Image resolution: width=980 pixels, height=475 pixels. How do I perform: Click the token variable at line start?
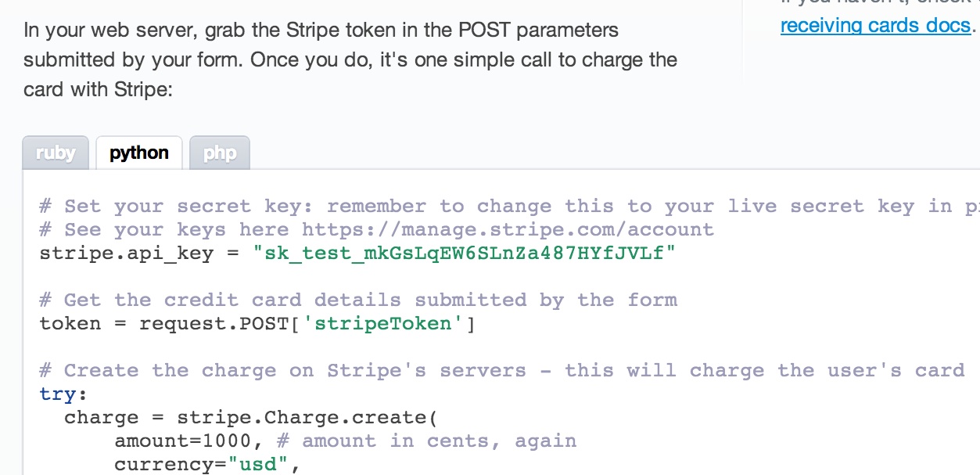click(x=70, y=323)
